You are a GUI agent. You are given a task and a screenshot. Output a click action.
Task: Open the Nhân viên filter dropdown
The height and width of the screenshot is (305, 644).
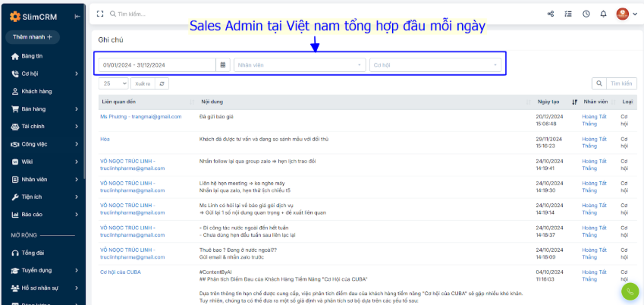coord(300,64)
